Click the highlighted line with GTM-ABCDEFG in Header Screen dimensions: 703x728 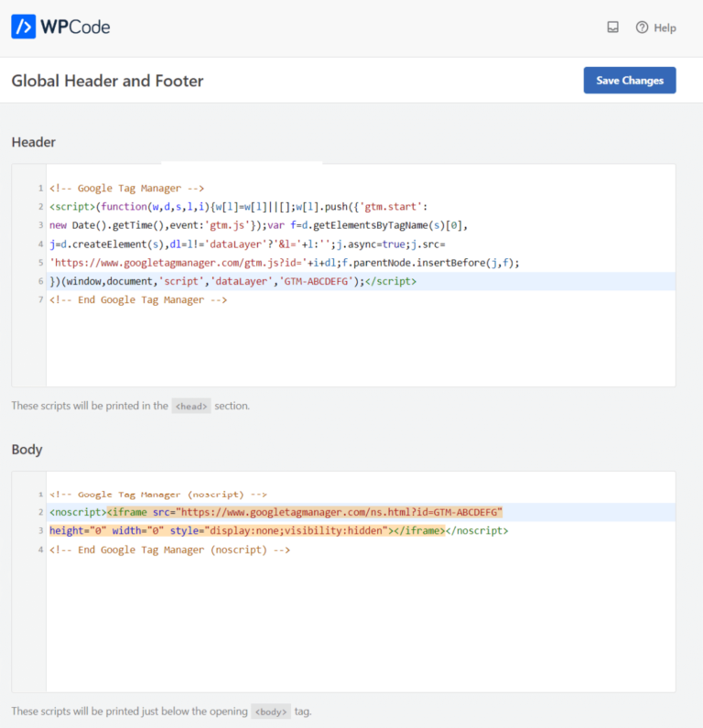point(361,281)
